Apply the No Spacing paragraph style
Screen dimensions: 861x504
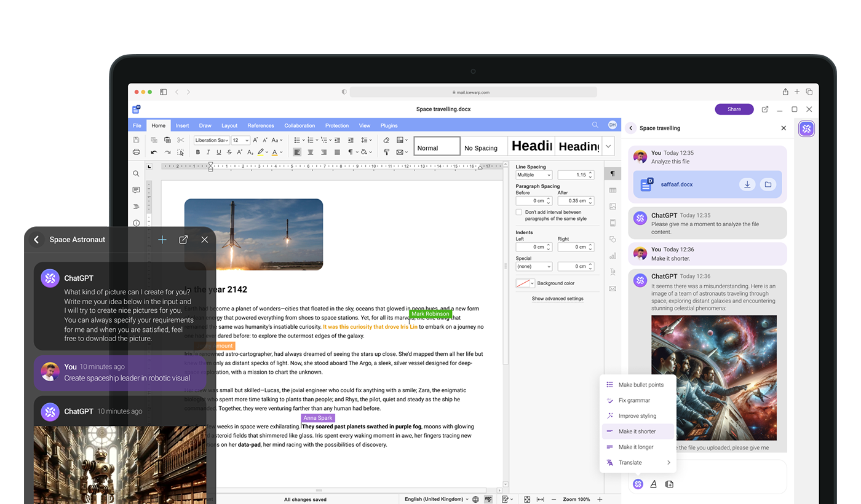tap(484, 146)
